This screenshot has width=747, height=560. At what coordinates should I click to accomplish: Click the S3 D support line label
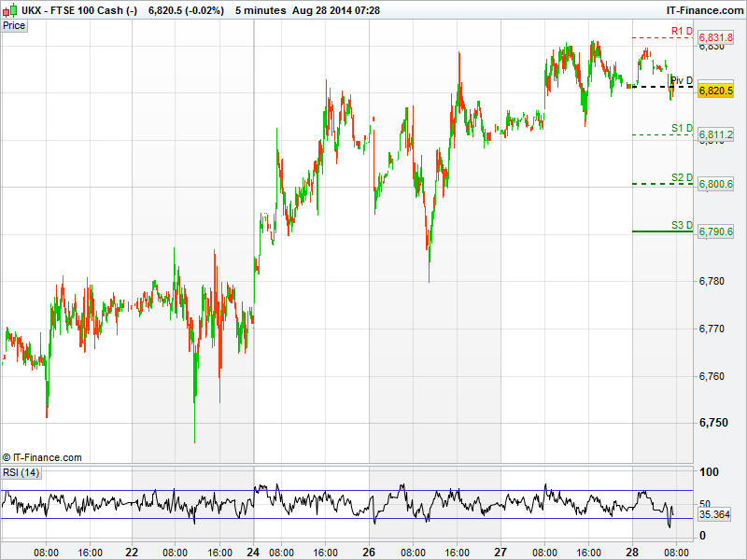pyautogui.click(x=682, y=226)
